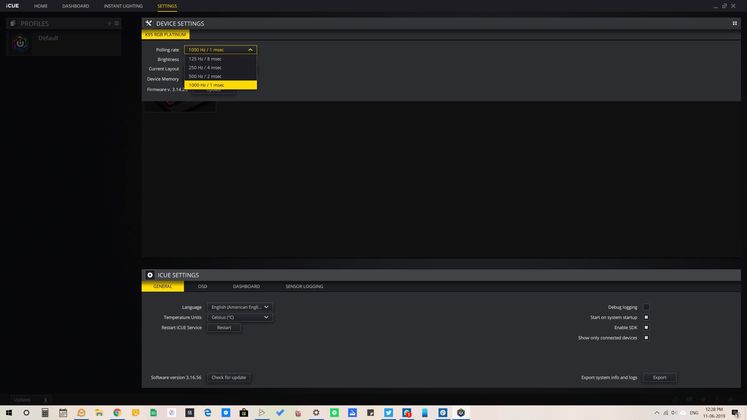The width and height of the screenshot is (747, 420).
Task: Open the volume control in system tray
Action: 674,413
